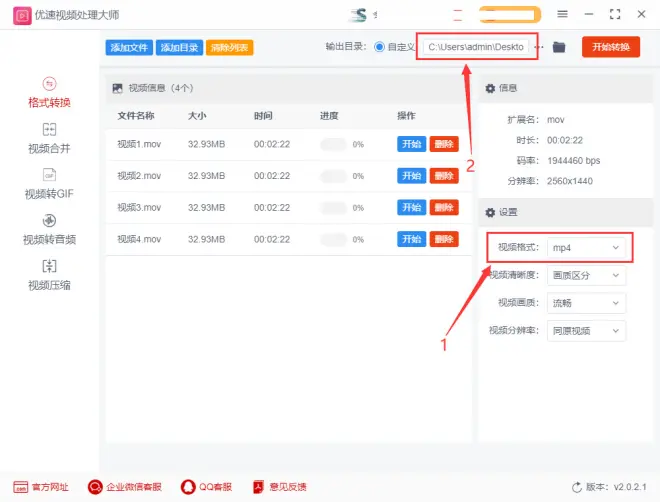Open the hamburger menu in title bar

562,14
